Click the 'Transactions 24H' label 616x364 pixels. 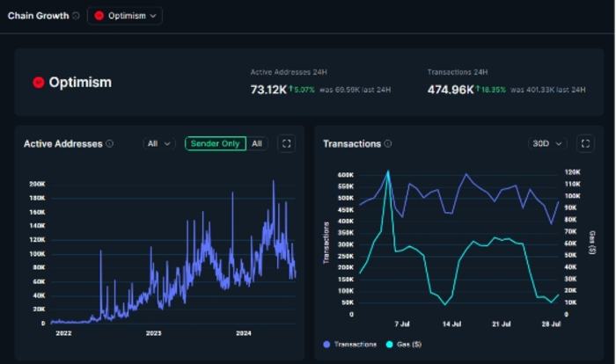(x=458, y=72)
